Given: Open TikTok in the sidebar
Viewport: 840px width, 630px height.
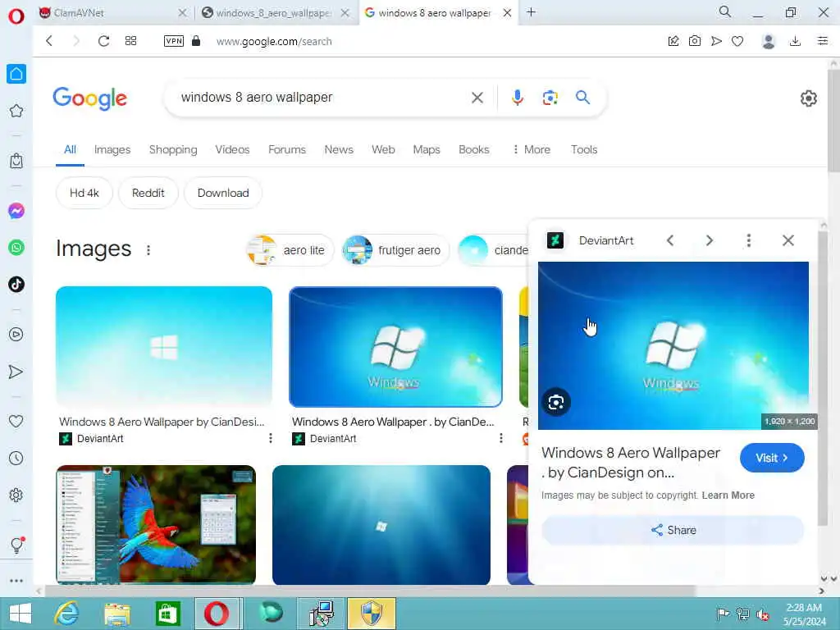Looking at the screenshot, I should (16, 284).
